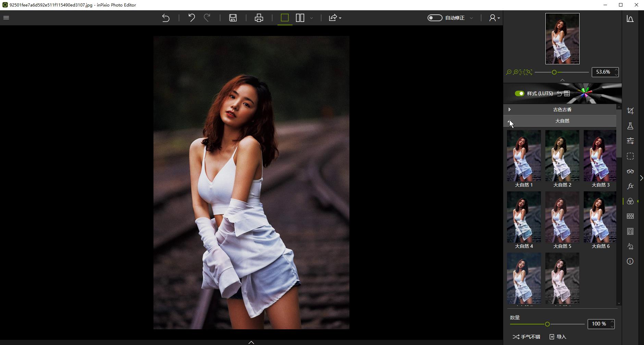Open the LUT styles circles icon

pos(630,201)
